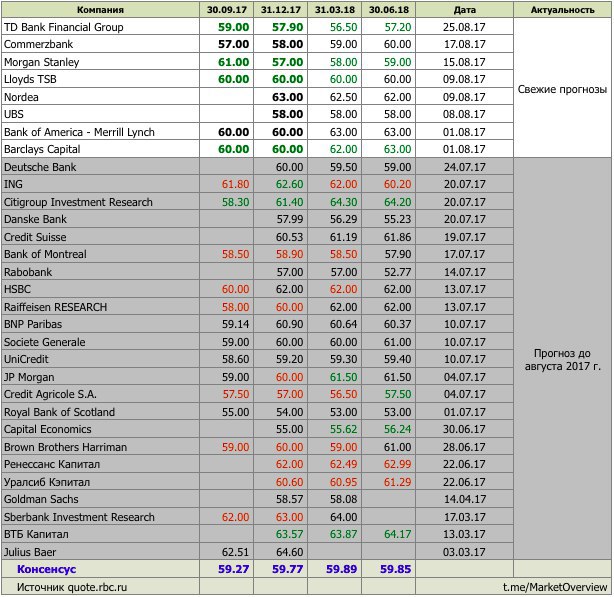
Task: Click the Bank of Montreal name
Action: (45, 254)
